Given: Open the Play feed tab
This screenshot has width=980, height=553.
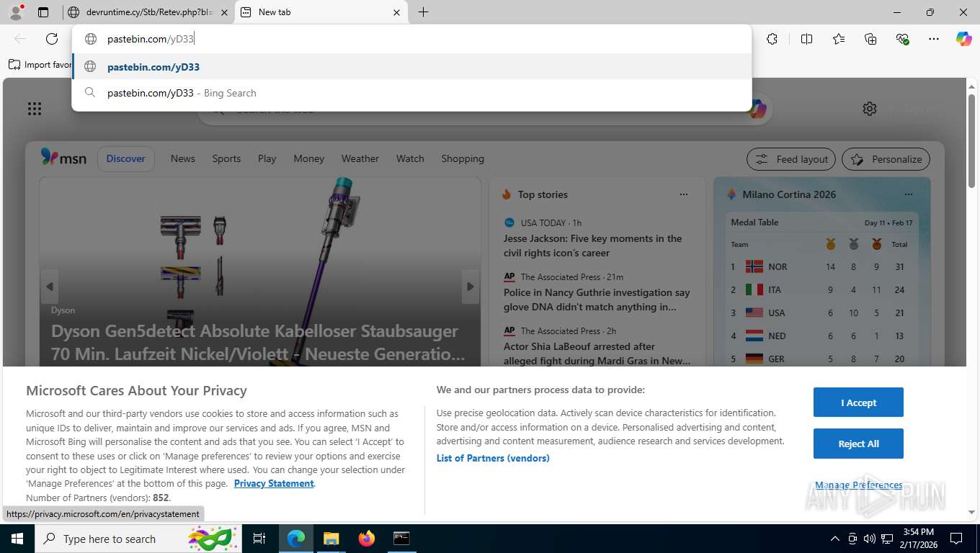Looking at the screenshot, I should [x=267, y=158].
